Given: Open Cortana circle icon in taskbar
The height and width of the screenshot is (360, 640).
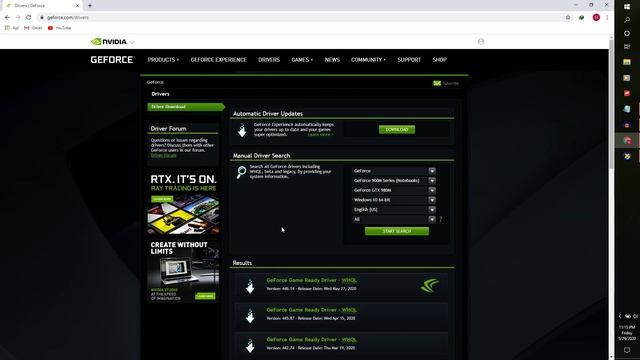Looking at the screenshot, I should 627,33.
